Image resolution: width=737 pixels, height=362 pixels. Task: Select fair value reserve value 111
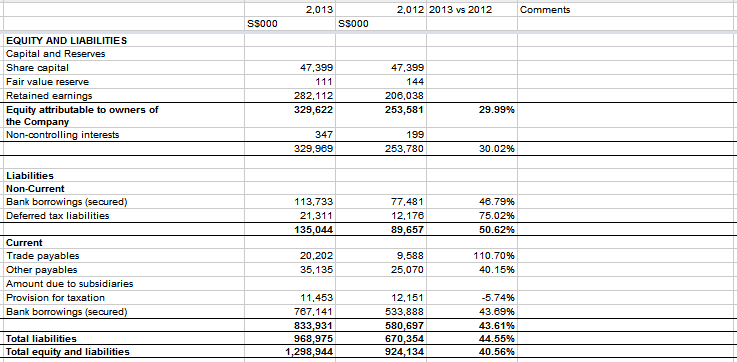tap(290, 82)
